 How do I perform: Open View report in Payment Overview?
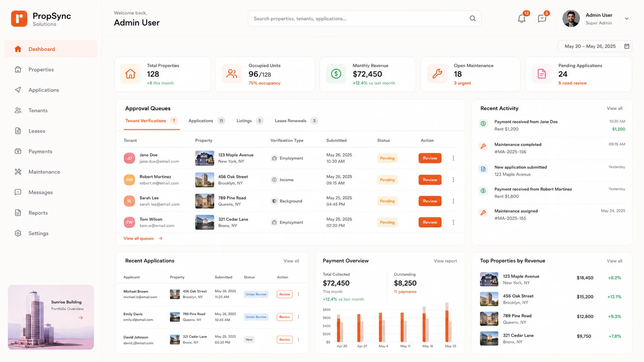point(445,261)
